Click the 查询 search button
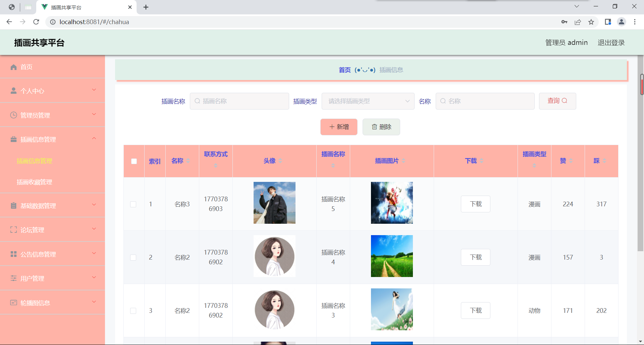Viewport: 644px width, 345px height. pos(557,101)
